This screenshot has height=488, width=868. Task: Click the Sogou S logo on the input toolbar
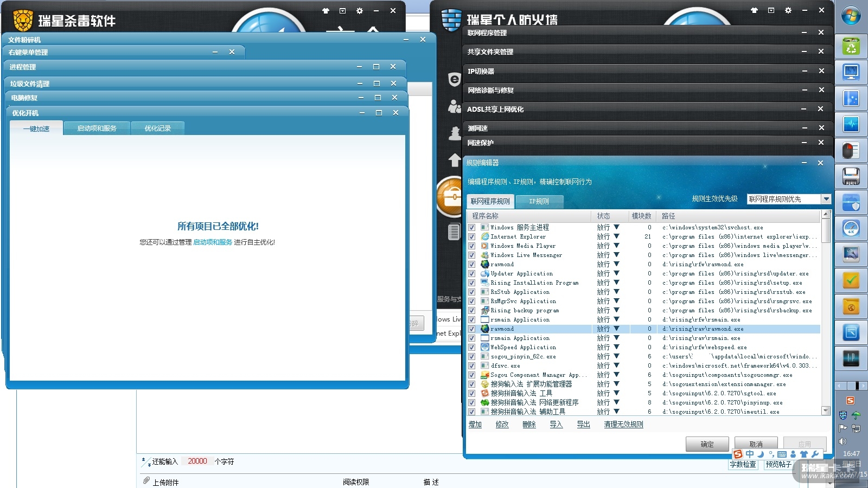tap(738, 454)
